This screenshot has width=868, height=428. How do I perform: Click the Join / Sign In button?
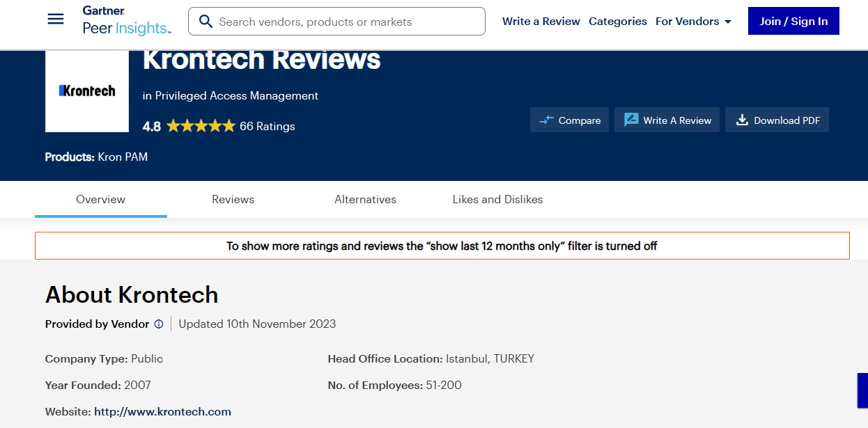pos(793,21)
